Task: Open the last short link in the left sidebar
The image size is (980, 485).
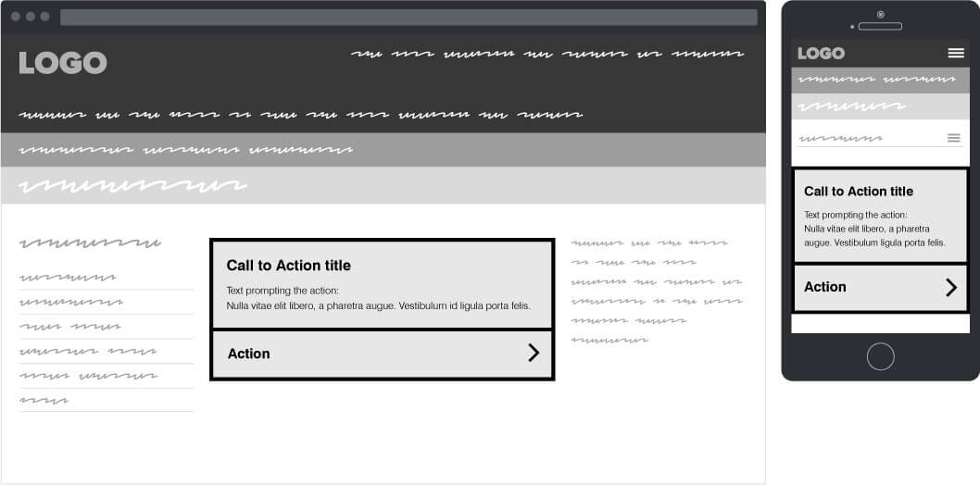Action: pos(44,401)
